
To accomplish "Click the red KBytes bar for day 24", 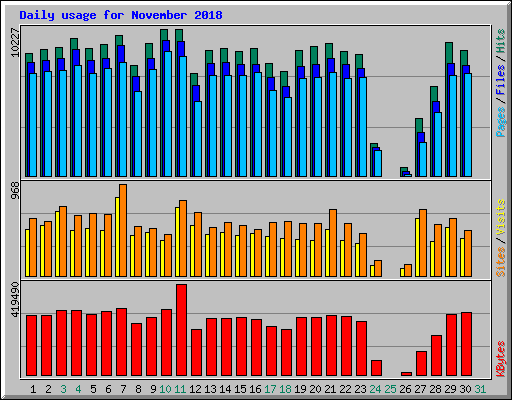I will pos(377,368).
